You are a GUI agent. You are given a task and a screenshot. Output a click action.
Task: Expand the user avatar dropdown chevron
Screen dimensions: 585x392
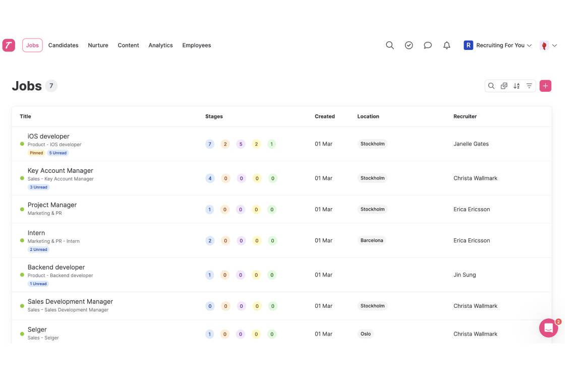coord(554,45)
